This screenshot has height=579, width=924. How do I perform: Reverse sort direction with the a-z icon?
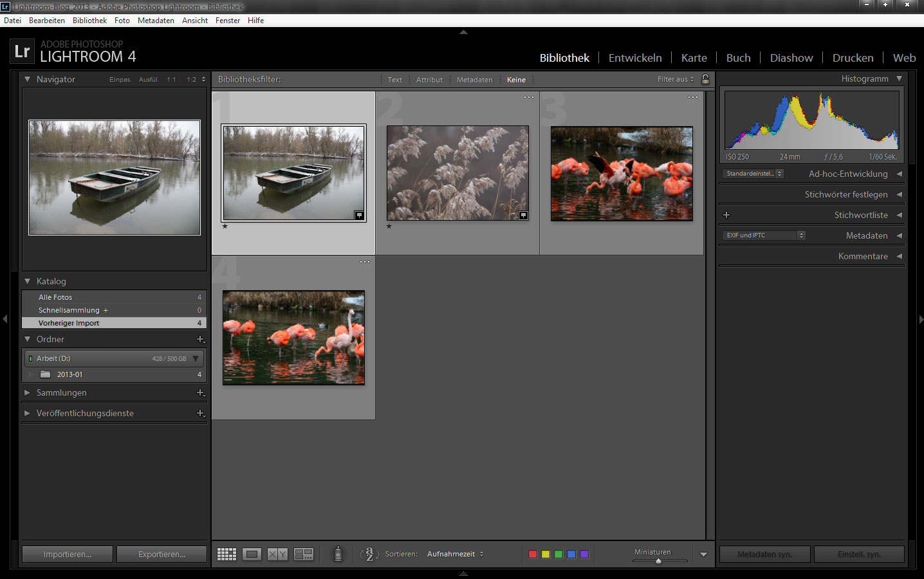coord(369,554)
